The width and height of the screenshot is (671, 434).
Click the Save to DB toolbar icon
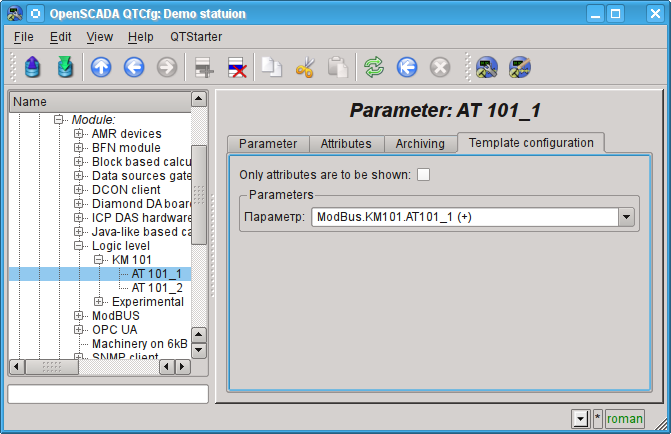[x=65, y=67]
